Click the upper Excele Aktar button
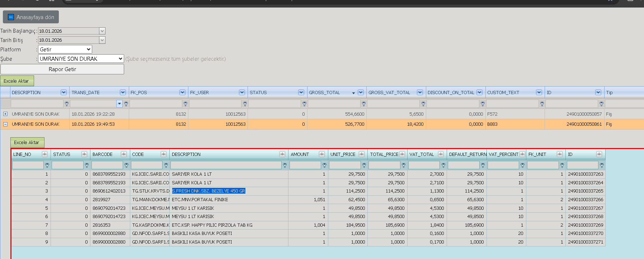Image resolution: width=644 pixels, height=259 pixels. pyautogui.click(x=17, y=81)
